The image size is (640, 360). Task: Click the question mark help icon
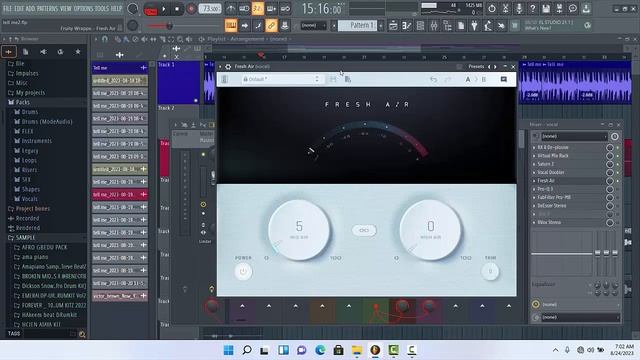(x=532, y=8)
